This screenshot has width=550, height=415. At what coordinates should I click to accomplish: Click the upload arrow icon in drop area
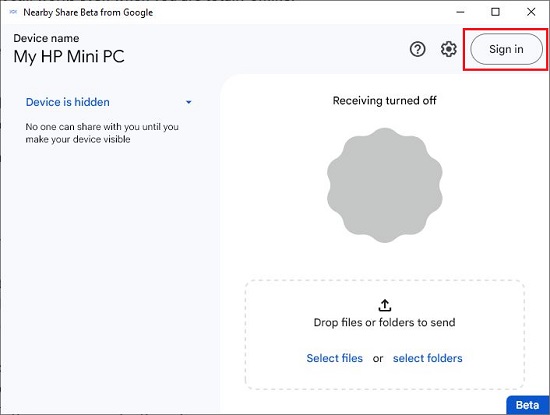tap(385, 305)
